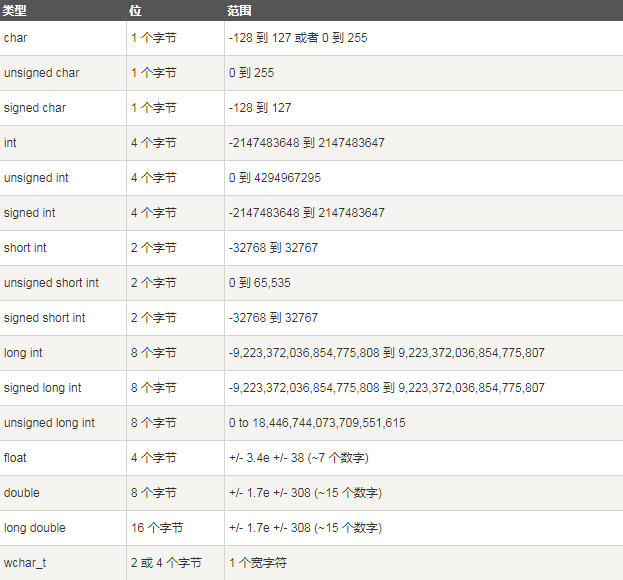The image size is (623, 580).
Task: Click range '-128 到 127 或者 0 到 255'
Action: (x=298, y=38)
